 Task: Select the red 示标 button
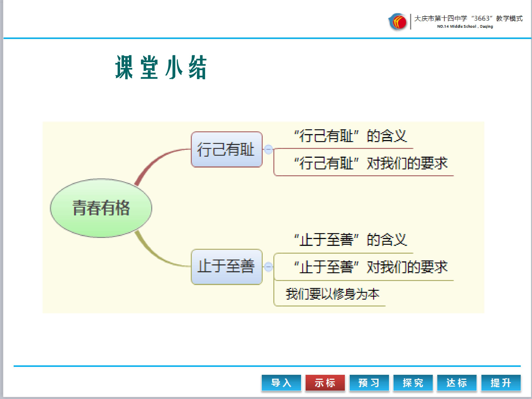click(325, 383)
